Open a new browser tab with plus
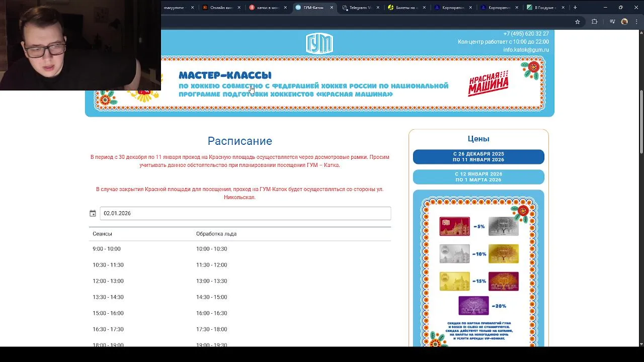The height and width of the screenshot is (362, 644). (x=575, y=8)
